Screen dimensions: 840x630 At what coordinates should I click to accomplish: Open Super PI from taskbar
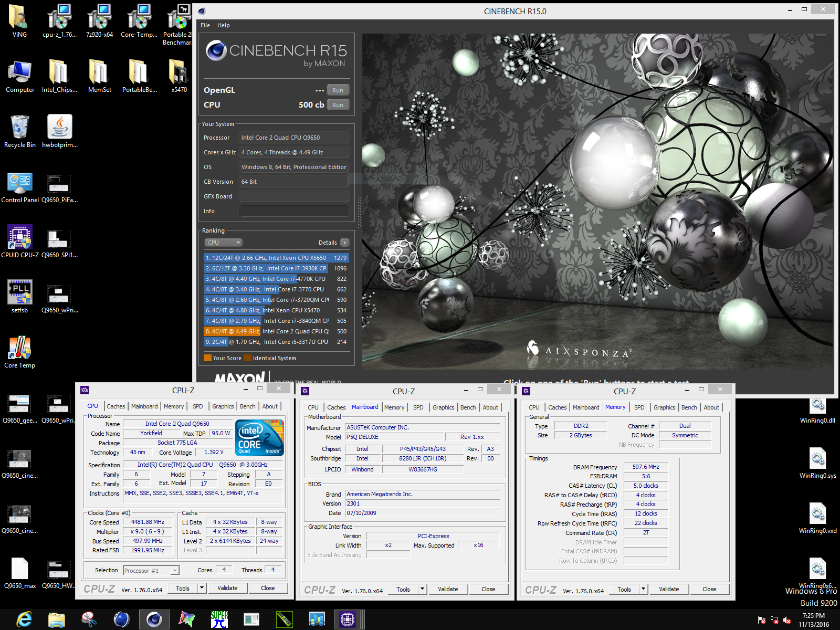(219, 619)
